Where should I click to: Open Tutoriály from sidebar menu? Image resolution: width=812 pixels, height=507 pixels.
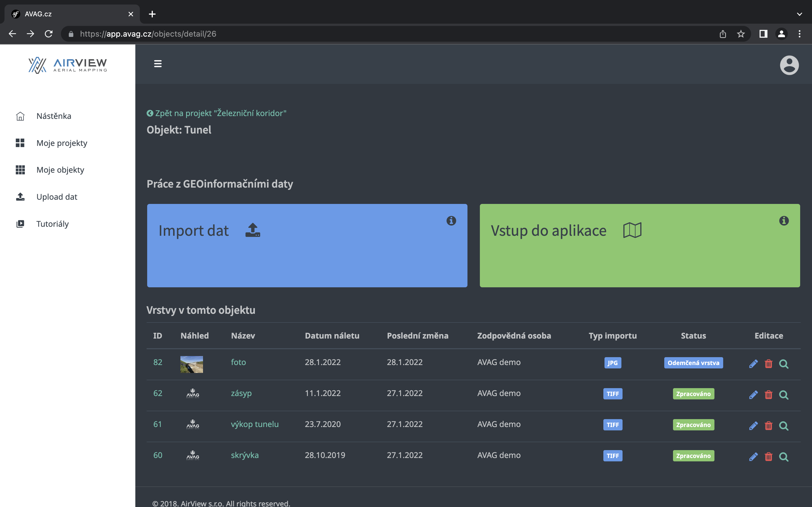(x=52, y=224)
